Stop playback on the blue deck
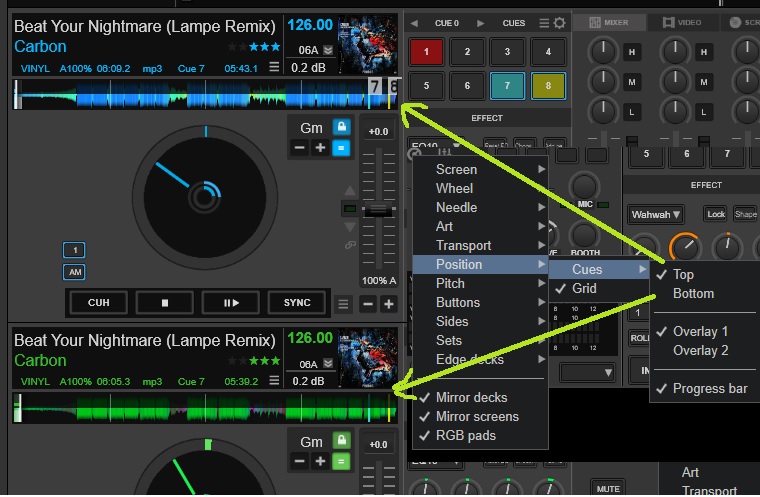Image resolution: width=760 pixels, height=497 pixels. 165,303
